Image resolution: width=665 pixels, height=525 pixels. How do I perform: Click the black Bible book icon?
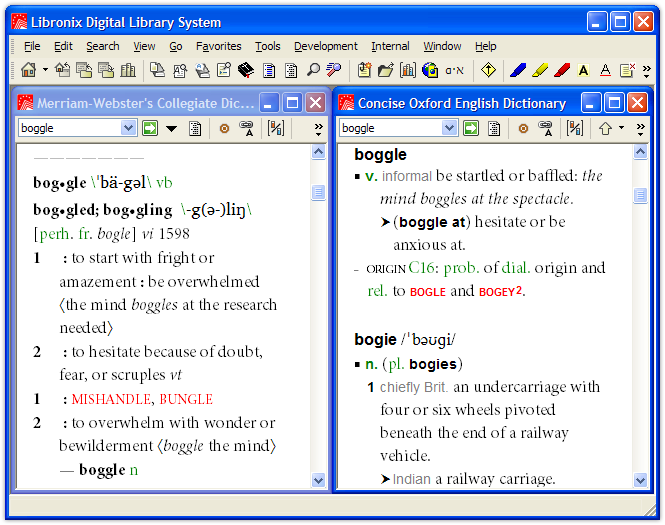[246, 70]
